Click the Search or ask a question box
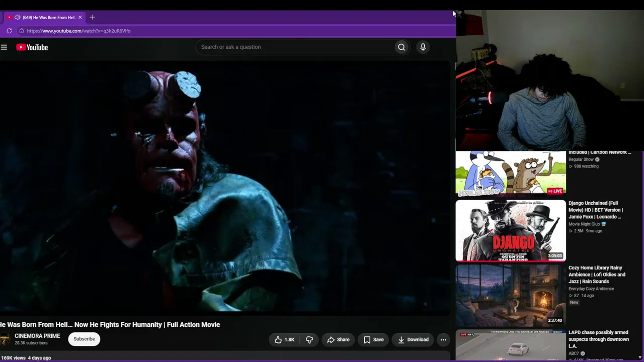The image size is (644, 362). 295,47
